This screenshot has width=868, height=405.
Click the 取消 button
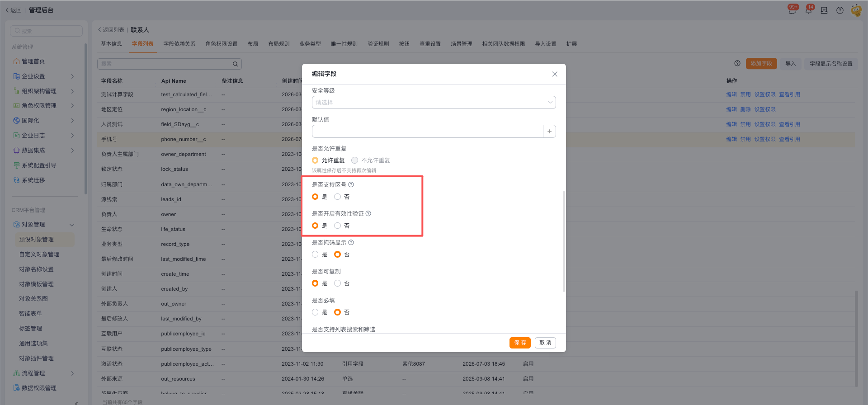coord(545,343)
